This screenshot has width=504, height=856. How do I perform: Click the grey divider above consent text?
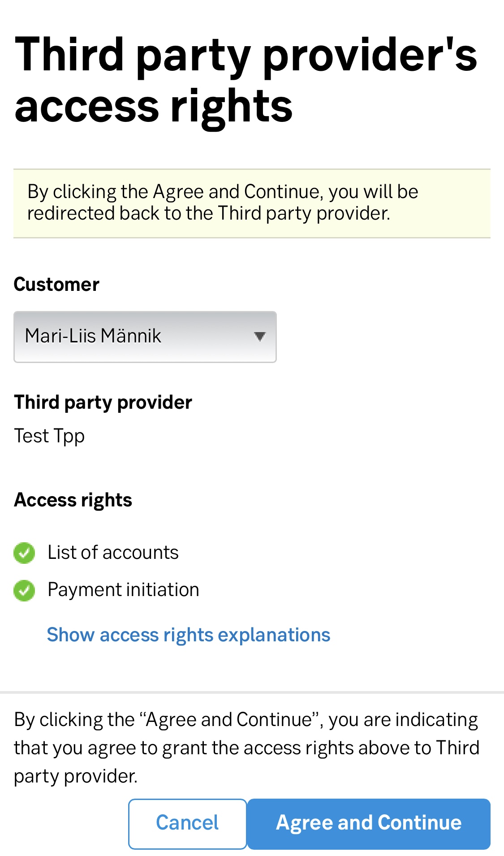point(252,692)
